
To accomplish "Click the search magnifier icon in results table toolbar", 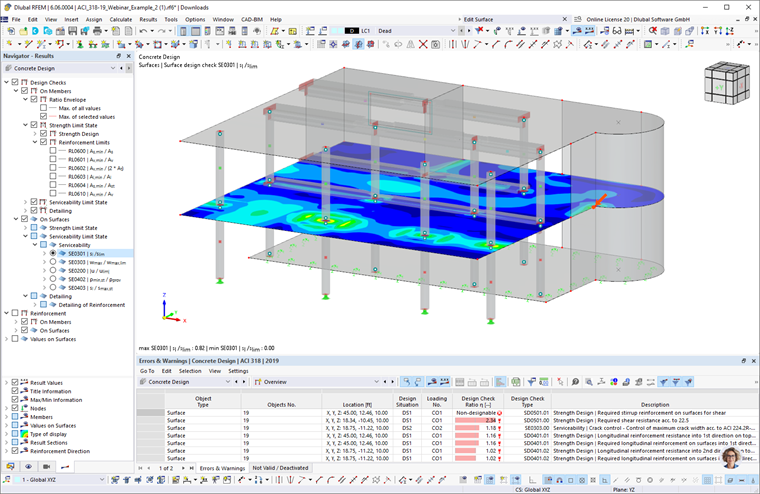I will tap(575, 382).
